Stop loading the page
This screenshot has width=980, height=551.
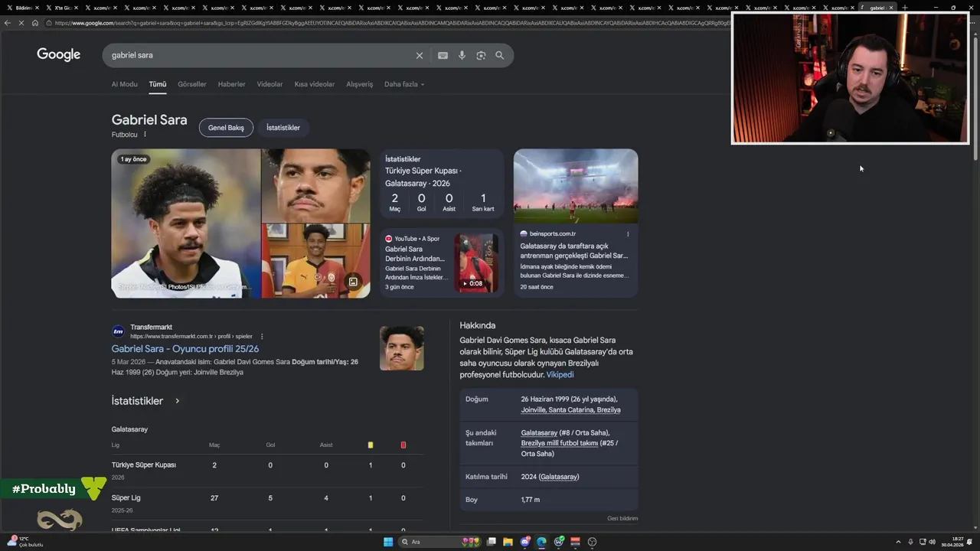(x=21, y=23)
